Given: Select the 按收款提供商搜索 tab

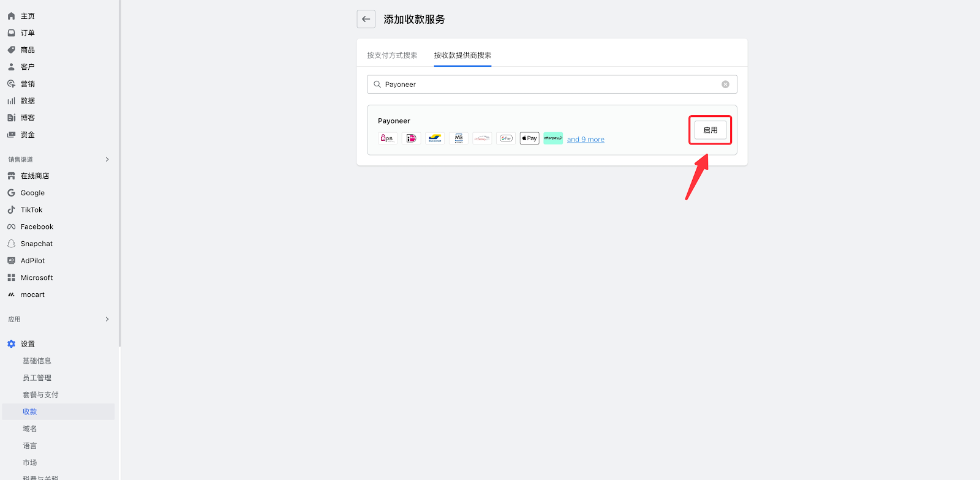Looking at the screenshot, I should click(x=462, y=55).
